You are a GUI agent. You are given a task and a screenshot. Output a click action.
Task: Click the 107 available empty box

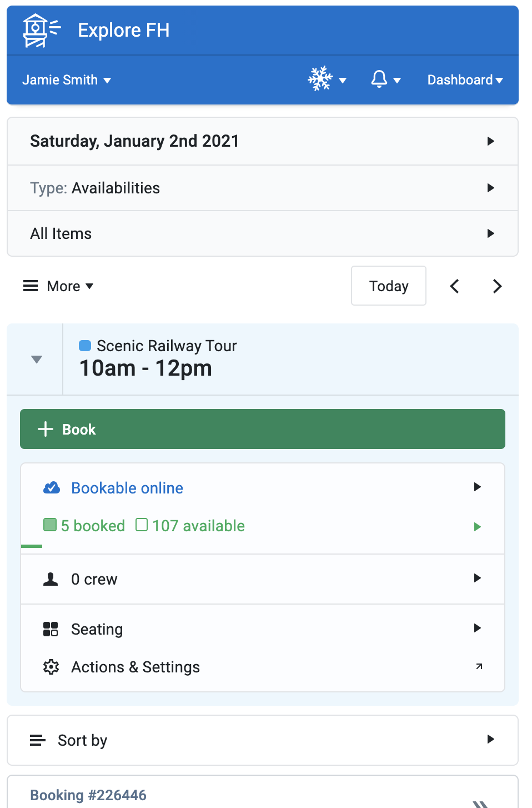142,525
